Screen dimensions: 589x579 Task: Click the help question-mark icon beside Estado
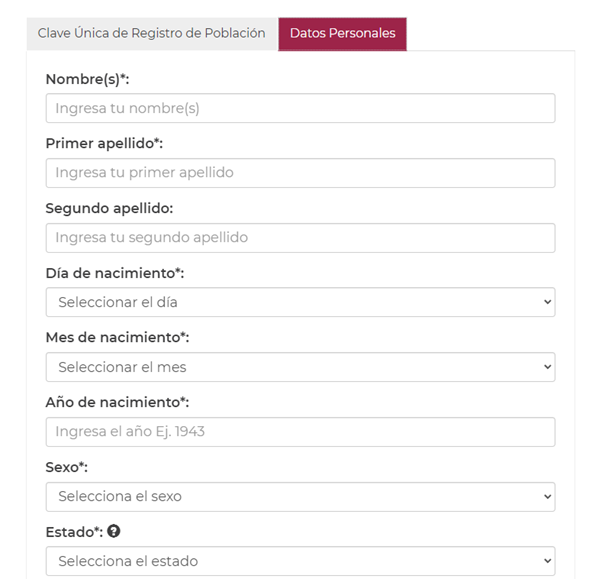[113, 531]
